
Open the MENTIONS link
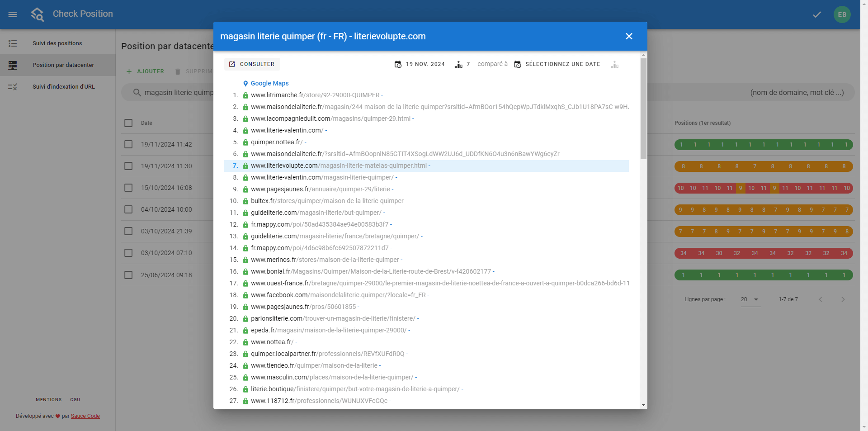tap(49, 400)
